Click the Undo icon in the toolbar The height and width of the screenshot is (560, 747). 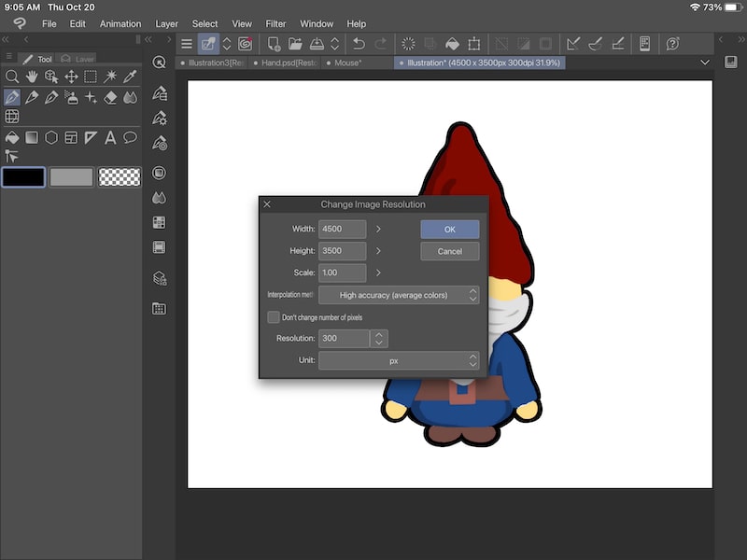(x=358, y=43)
